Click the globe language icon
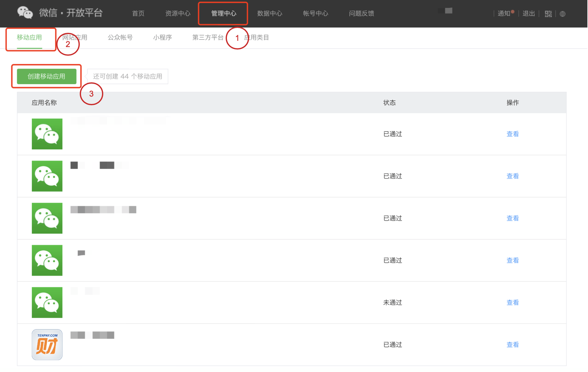The image size is (588, 372). (x=563, y=14)
